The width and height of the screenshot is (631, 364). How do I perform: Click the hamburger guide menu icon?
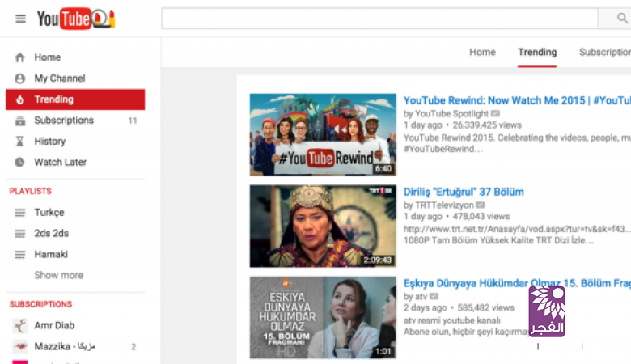click(x=20, y=19)
